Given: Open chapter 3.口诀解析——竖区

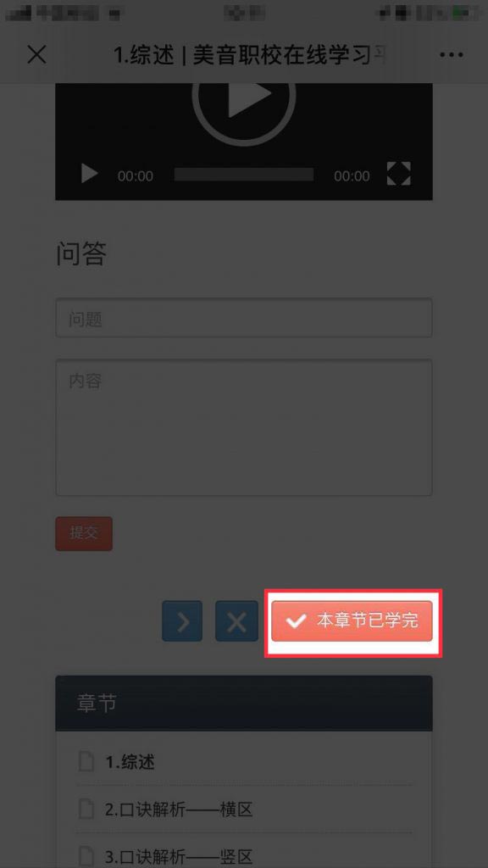Looking at the screenshot, I should click(179, 857).
